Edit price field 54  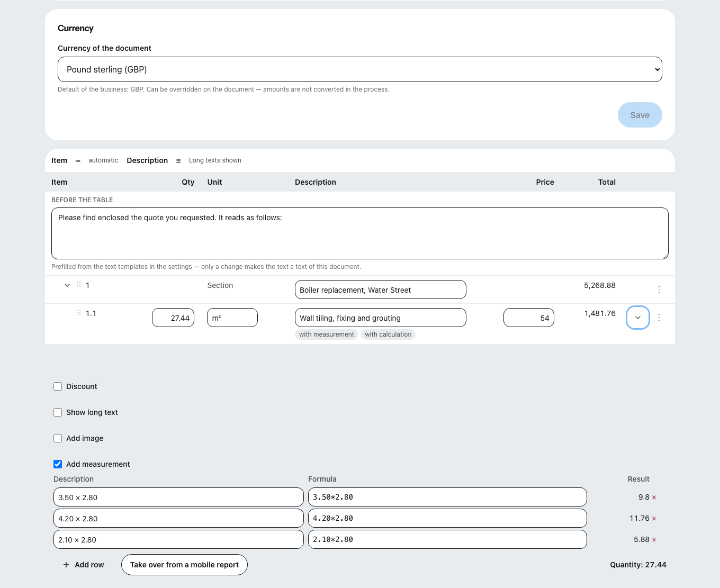pyautogui.click(x=529, y=318)
